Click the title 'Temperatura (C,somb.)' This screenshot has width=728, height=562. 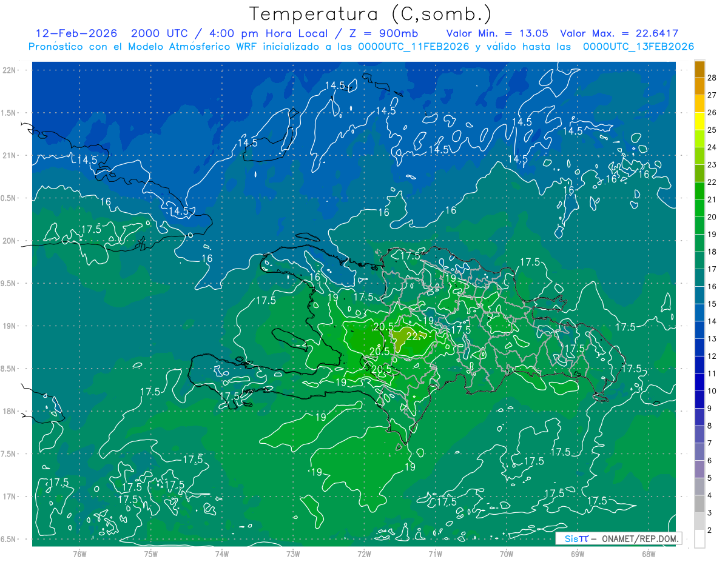pyautogui.click(x=371, y=14)
